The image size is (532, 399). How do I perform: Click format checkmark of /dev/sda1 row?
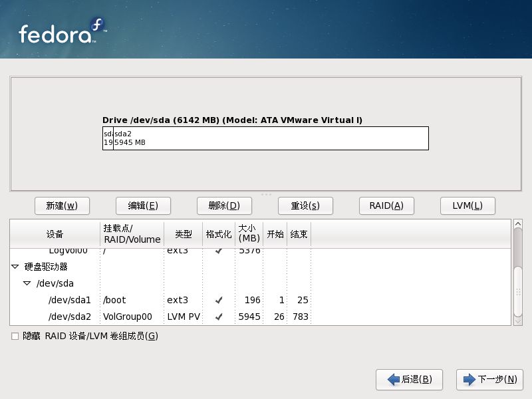(219, 300)
